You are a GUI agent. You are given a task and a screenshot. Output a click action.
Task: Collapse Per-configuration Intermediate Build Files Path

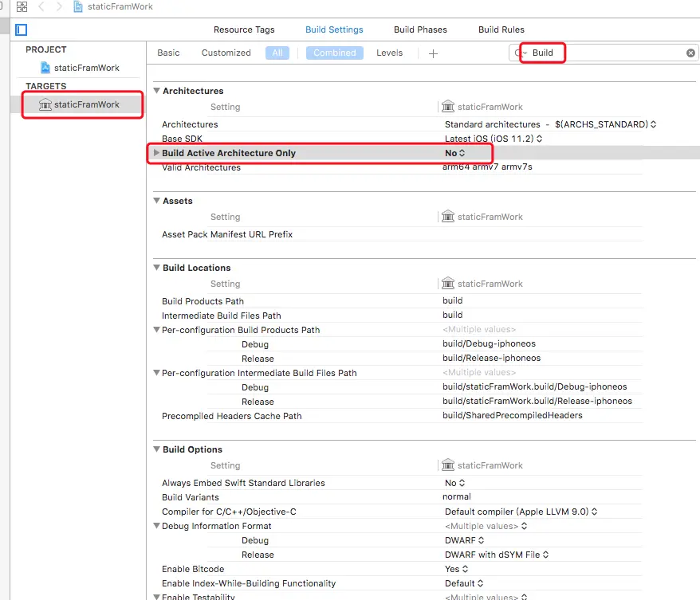157,372
